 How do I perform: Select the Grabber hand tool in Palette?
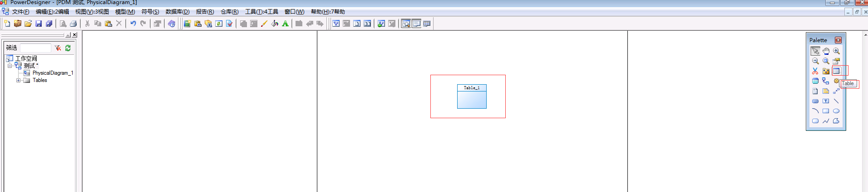[826, 51]
